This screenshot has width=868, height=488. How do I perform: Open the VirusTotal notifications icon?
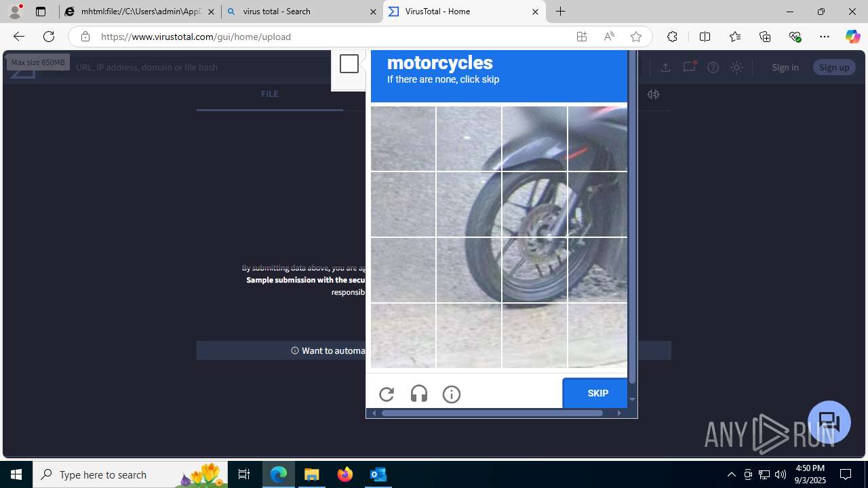tap(689, 66)
